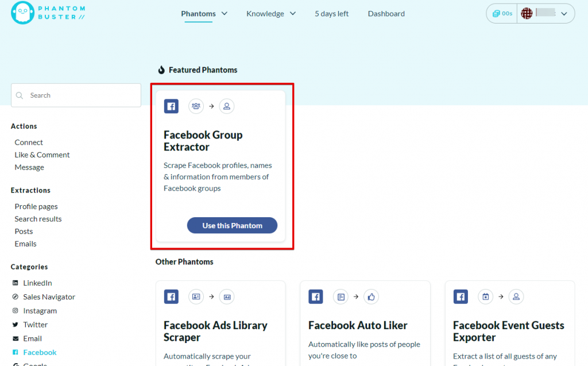588x366 pixels.
Task: Select the Email category
Action: pos(32,338)
